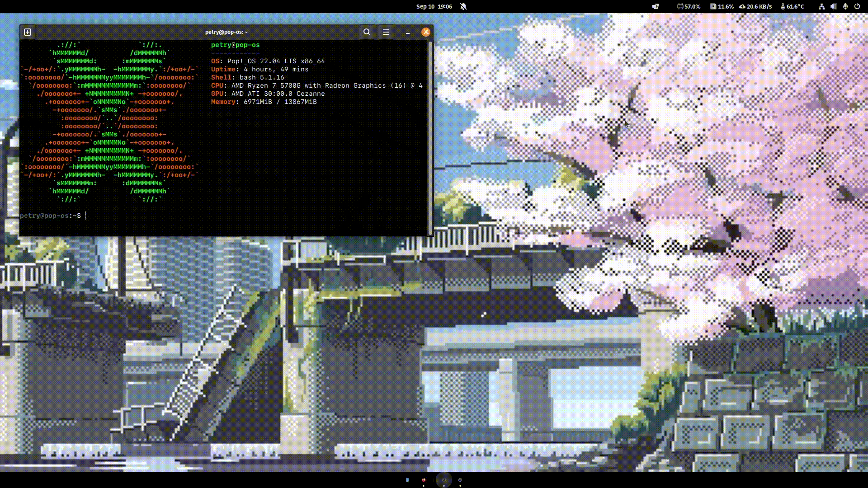Click the 57.0% CPU usage indicator
This screenshot has height=488, width=868.
689,6
